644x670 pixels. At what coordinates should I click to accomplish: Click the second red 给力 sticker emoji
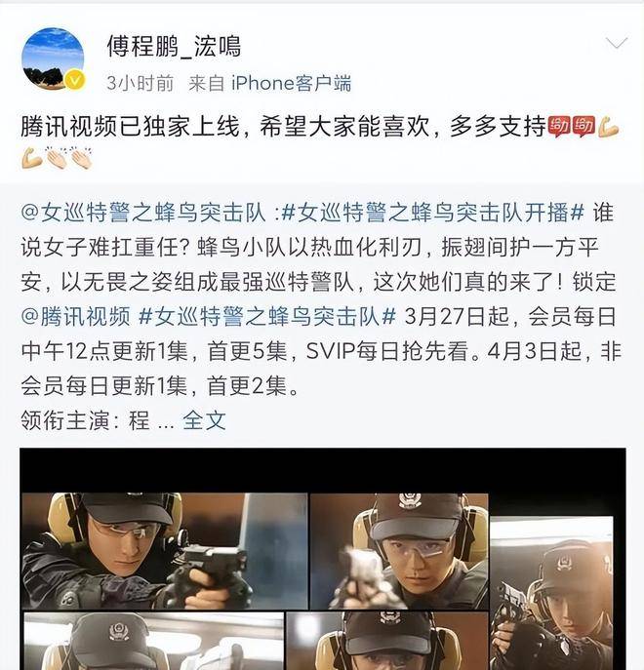[584, 127]
